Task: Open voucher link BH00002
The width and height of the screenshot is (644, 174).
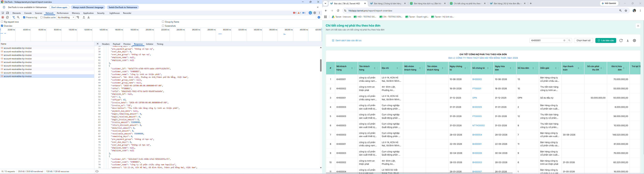Action: [x=477, y=79]
